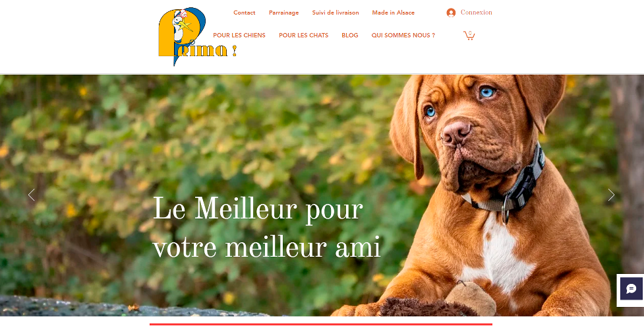Advance slideshow with right arrow
This screenshot has width=644, height=334.
[611, 195]
